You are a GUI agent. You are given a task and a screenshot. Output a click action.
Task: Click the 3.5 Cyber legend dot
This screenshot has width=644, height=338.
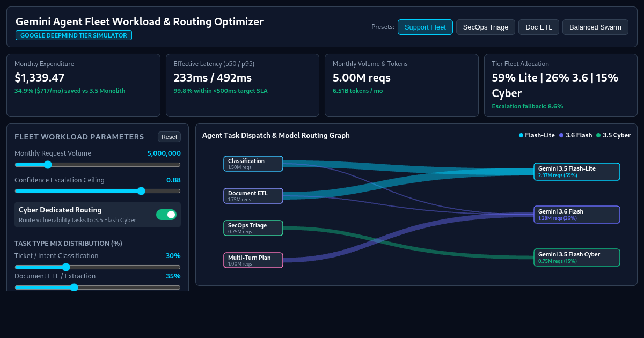point(598,135)
